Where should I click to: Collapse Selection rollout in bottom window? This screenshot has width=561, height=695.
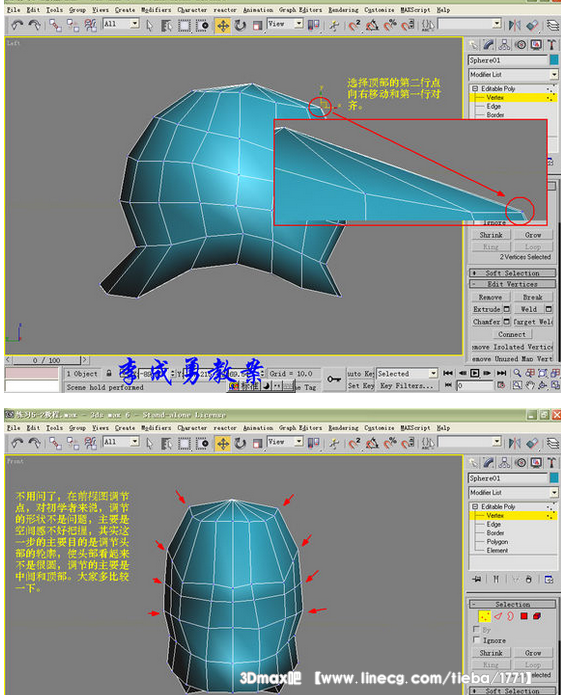[x=512, y=604]
